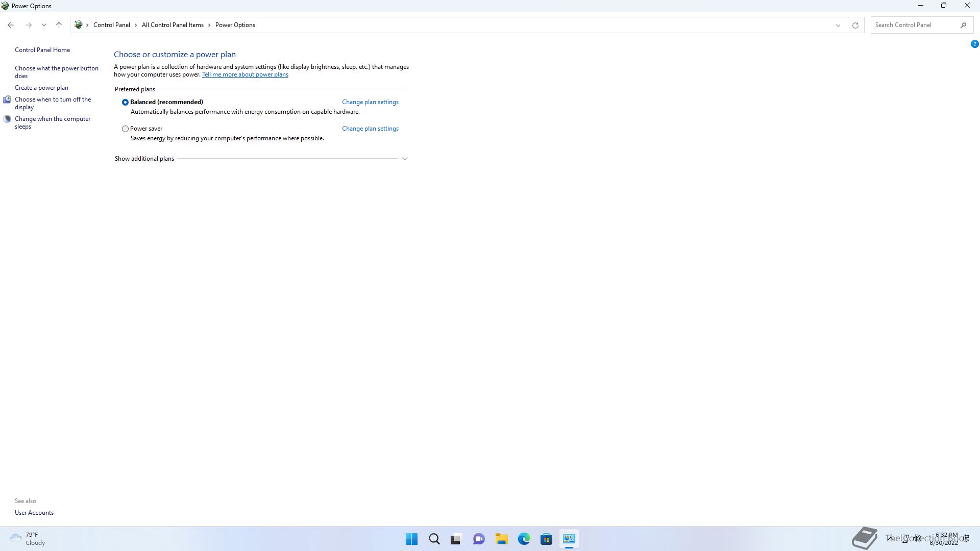Click the back navigation arrow
This screenshot has height=551, width=980.
[11, 25]
